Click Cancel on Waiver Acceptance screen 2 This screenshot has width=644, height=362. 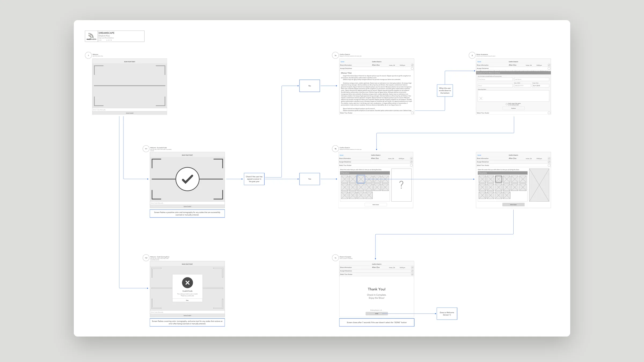click(x=479, y=62)
